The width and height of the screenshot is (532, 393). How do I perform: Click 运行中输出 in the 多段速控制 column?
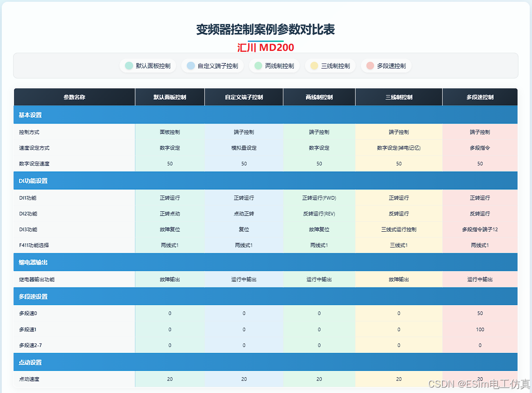(x=480, y=279)
